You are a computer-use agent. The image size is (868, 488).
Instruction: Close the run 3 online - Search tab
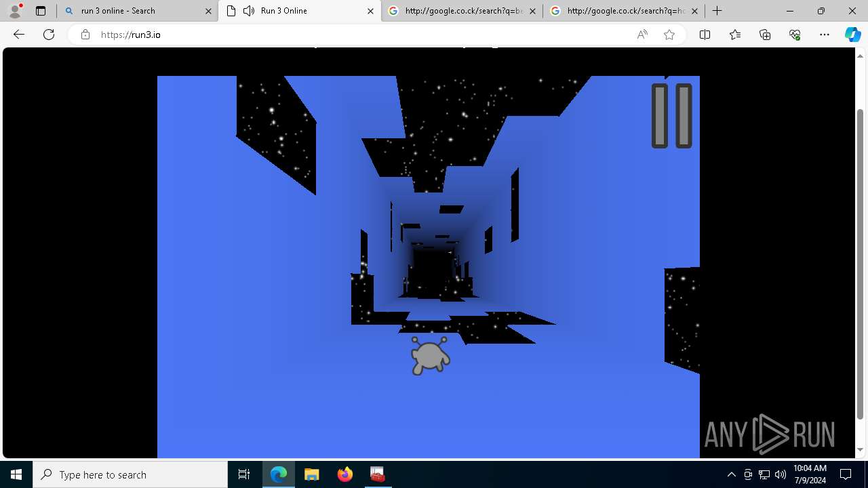pyautogui.click(x=208, y=11)
